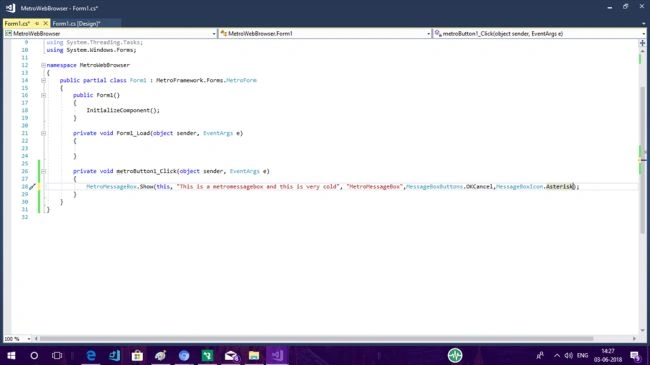Collapse the class Form1 block
The image size is (650, 365).
pos(43,80)
